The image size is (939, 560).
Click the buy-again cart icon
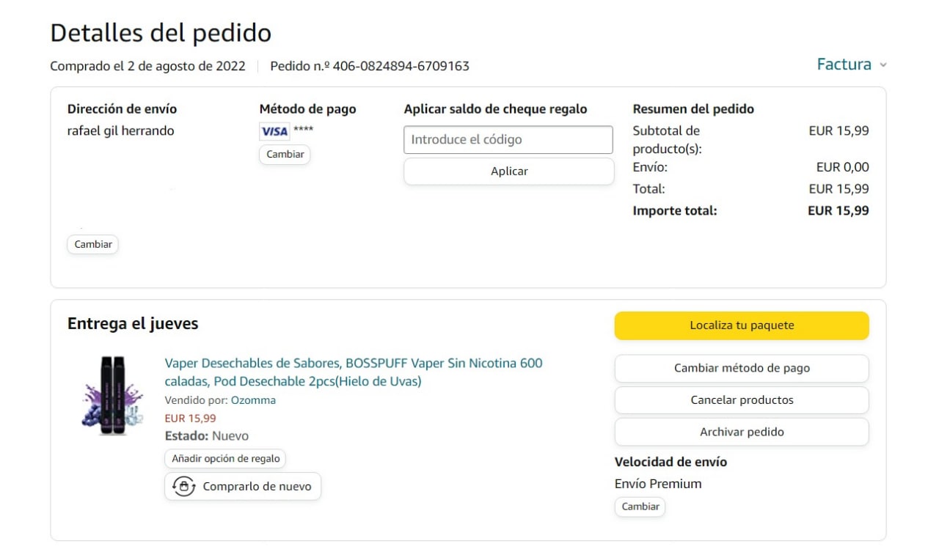click(x=183, y=486)
